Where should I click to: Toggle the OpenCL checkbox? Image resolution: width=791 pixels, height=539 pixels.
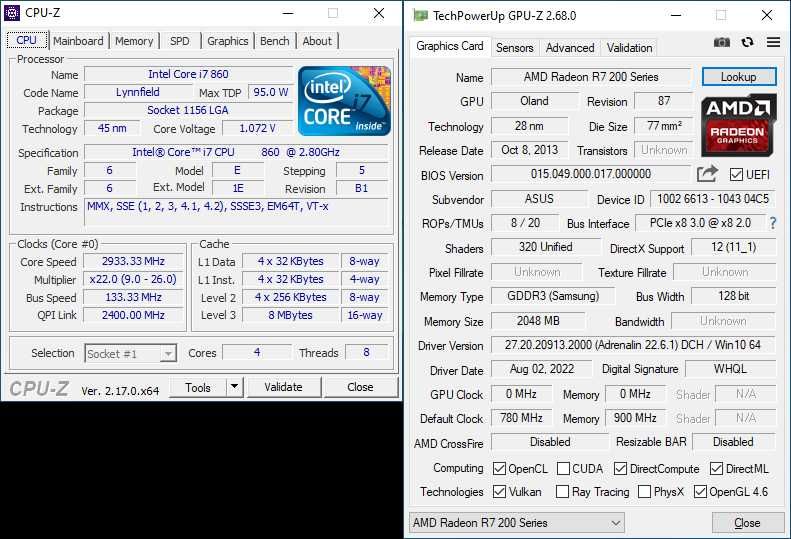click(x=499, y=469)
